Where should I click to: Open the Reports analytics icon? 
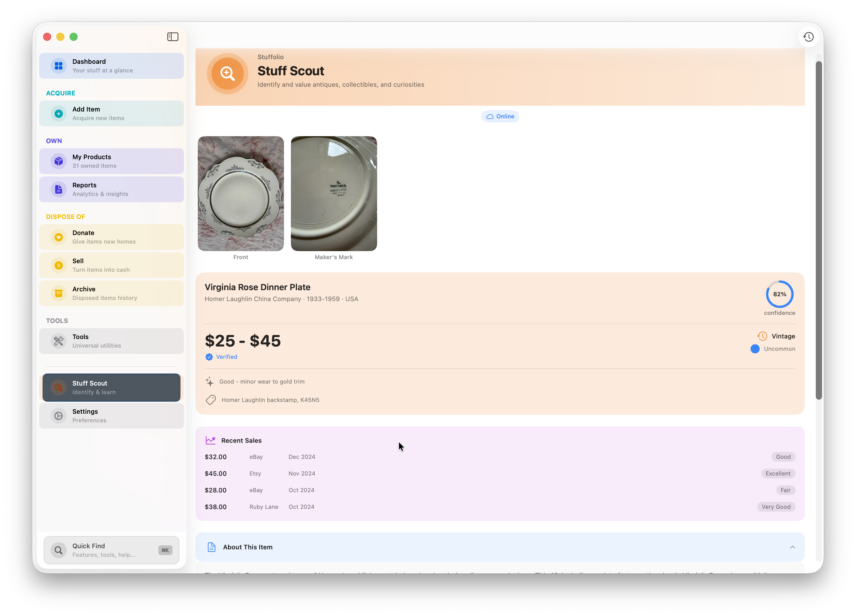59,189
